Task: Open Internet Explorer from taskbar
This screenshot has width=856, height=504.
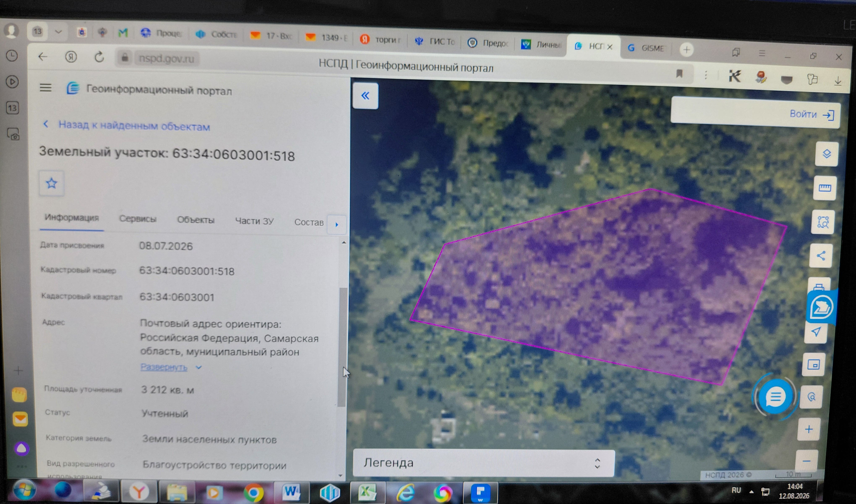Action: point(406,492)
